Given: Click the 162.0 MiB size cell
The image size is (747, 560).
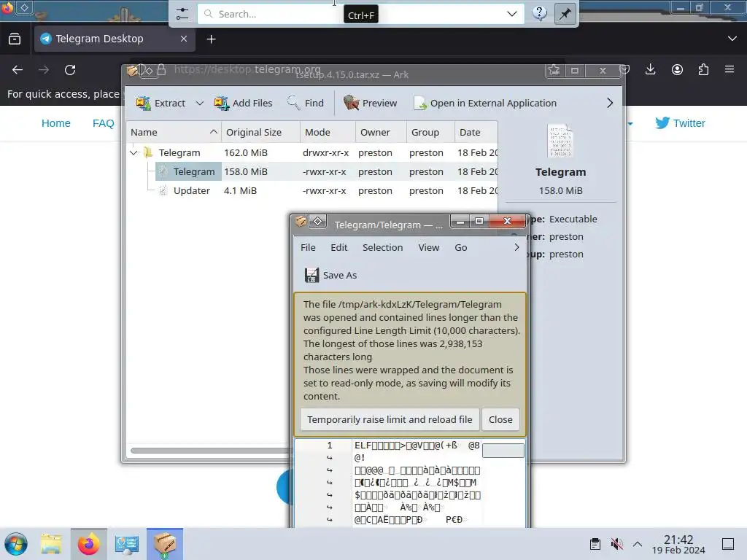Looking at the screenshot, I should point(246,152).
